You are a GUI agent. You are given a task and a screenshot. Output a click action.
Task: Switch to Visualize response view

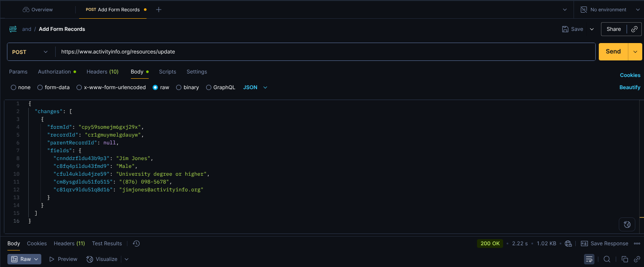click(x=102, y=259)
